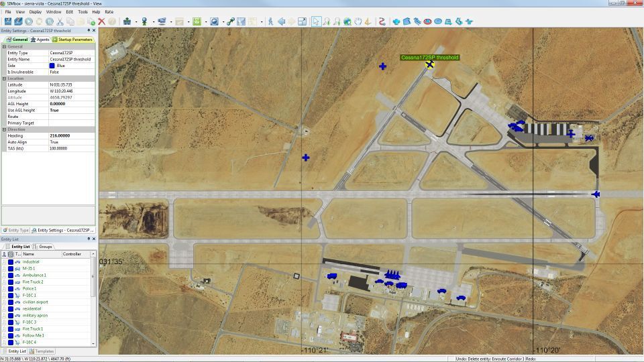
Task: Open dropdown arrow beside the first entity icon
Action: (x=136, y=21)
